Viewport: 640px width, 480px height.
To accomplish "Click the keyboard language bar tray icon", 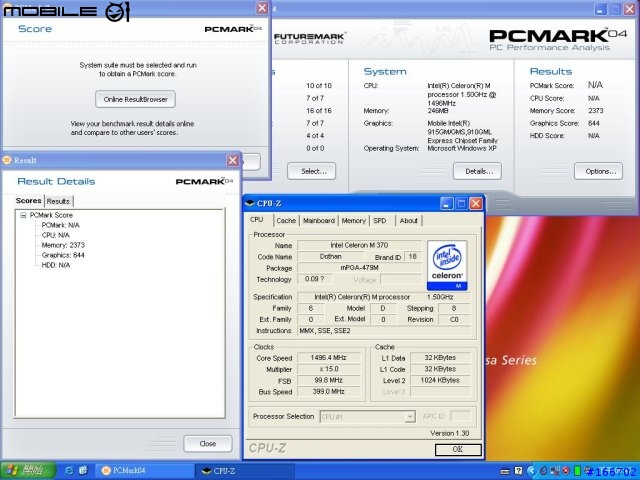I will point(505,471).
